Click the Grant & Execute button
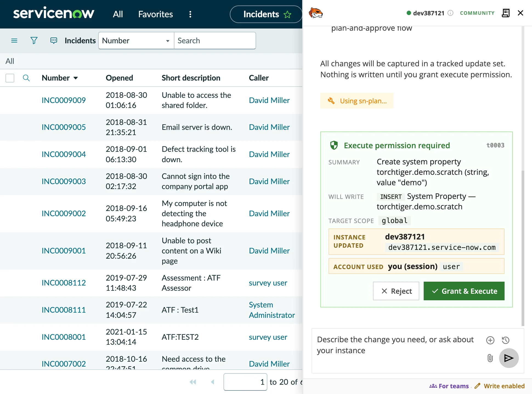This screenshot has height=394, width=532. [x=464, y=291]
